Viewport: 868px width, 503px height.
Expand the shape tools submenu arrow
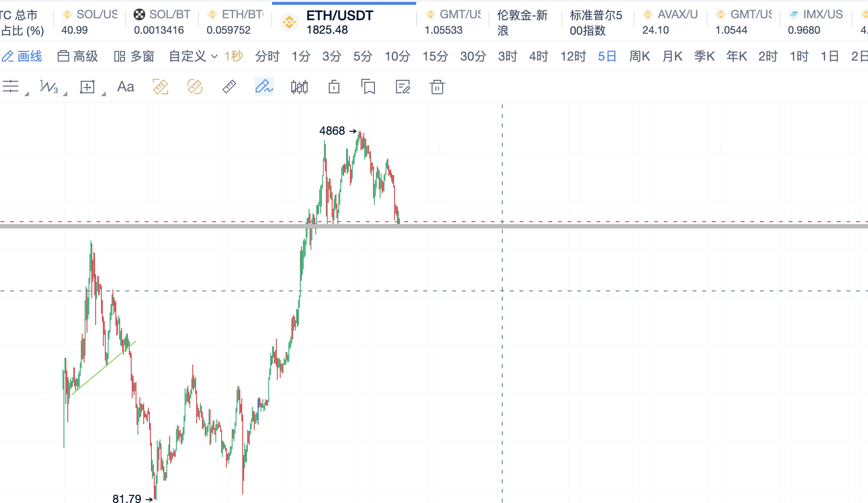(103, 93)
